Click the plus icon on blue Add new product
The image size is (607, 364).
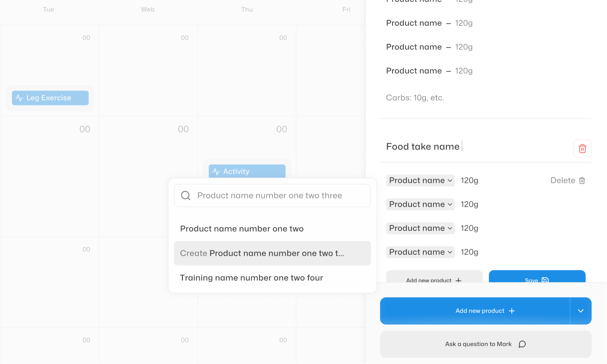point(512,311)
